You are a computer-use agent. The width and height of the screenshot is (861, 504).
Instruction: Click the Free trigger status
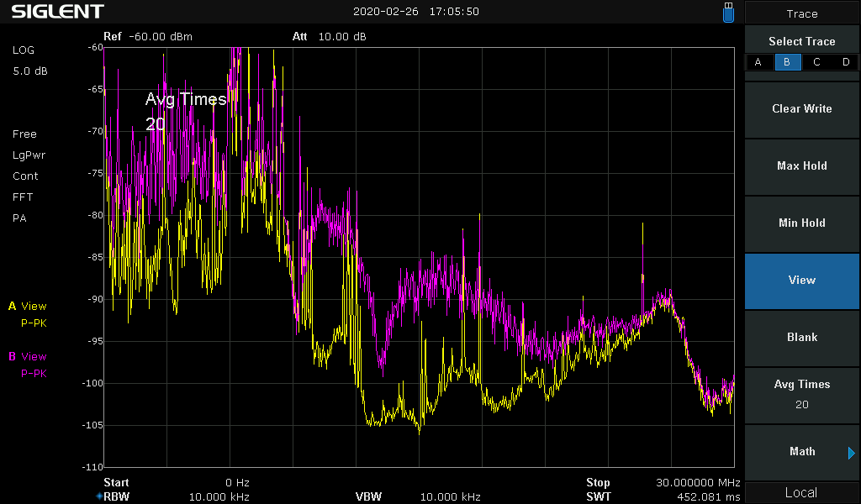(24, 134)
